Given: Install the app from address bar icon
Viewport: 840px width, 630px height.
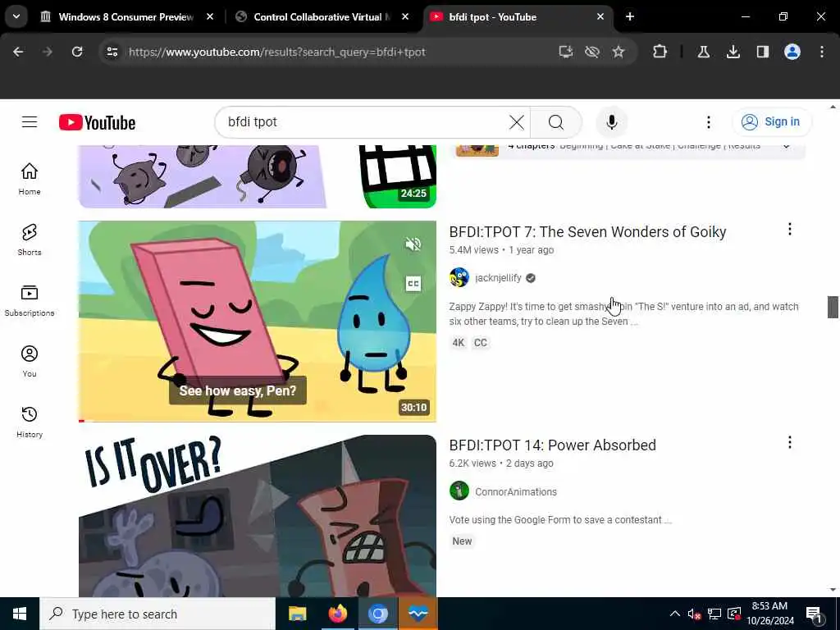Looking at the screenshot, I should [566, 52].
